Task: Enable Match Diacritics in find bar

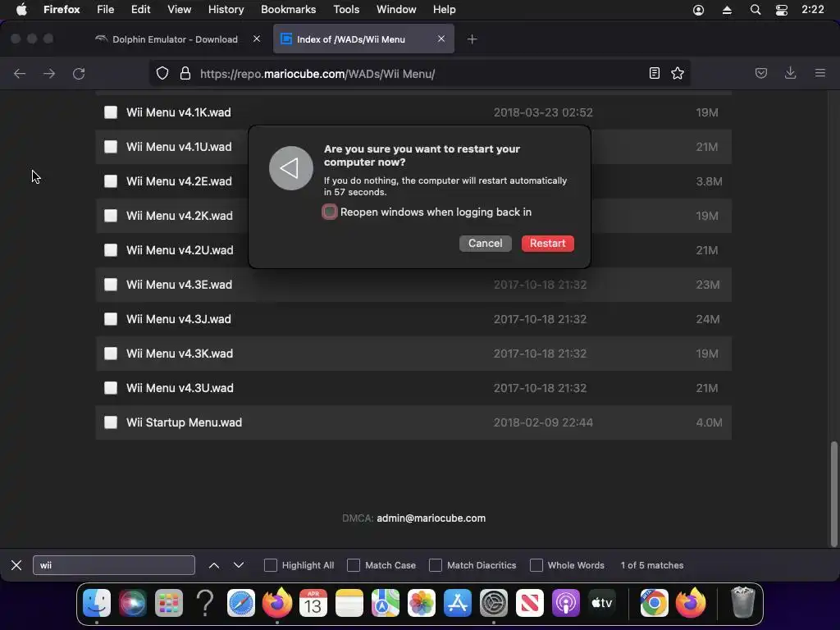Action: point(436,565)
